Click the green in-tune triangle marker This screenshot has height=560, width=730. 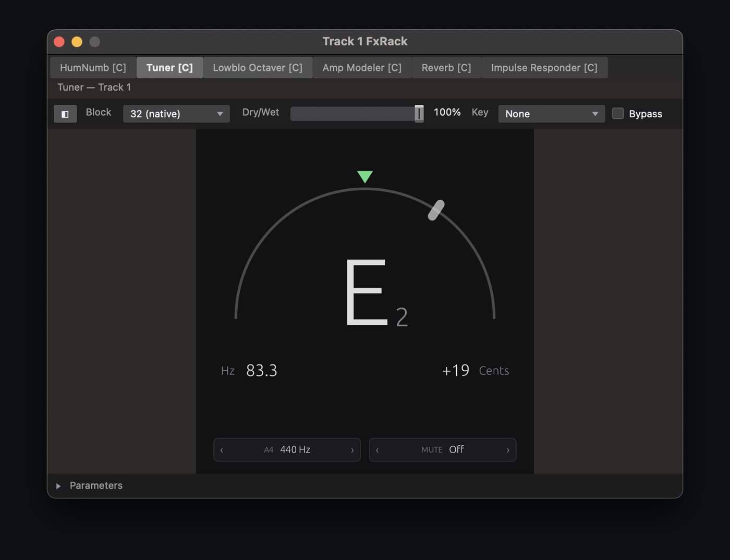(x=365, y=177)
